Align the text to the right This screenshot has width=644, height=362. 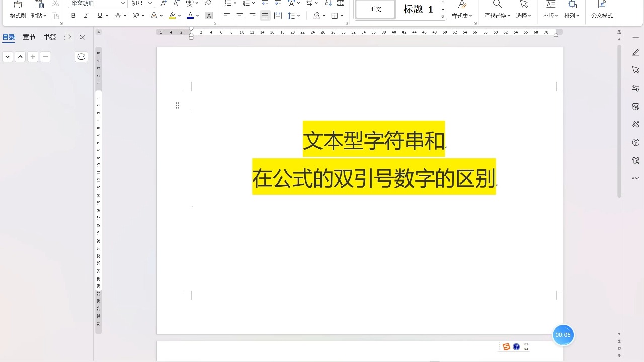252,16
